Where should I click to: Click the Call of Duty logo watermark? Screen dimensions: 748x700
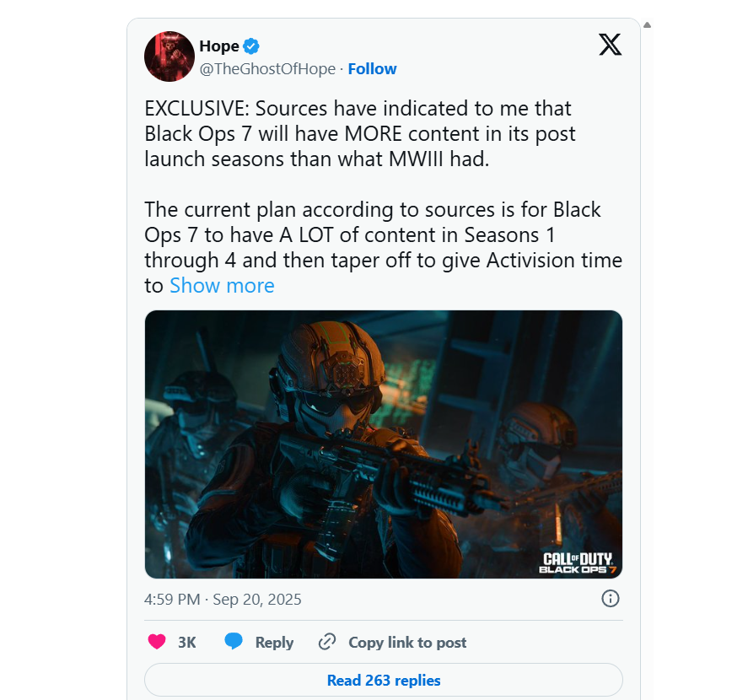point(578,563)
